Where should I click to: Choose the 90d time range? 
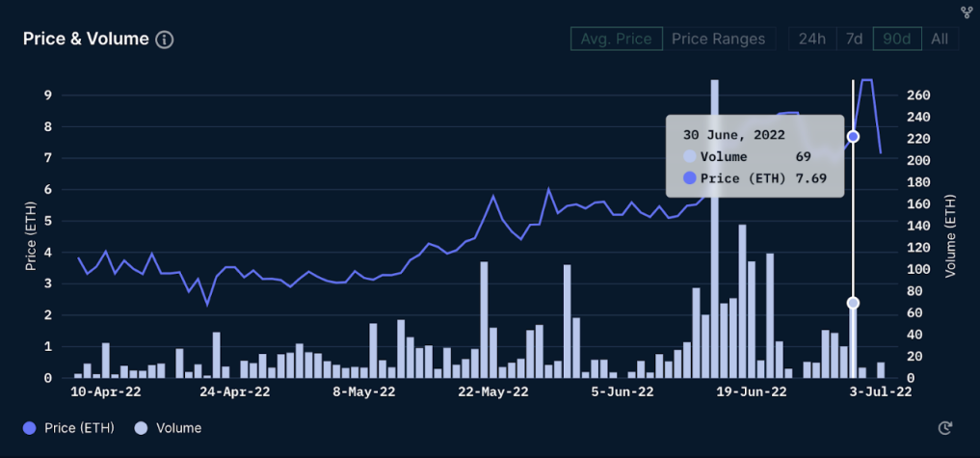[x=897, y=40]
